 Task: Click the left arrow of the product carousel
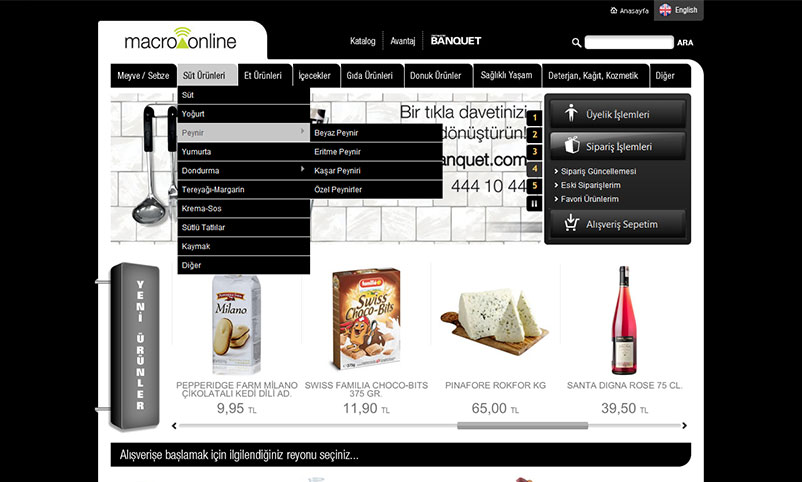(x=174, y=426)
